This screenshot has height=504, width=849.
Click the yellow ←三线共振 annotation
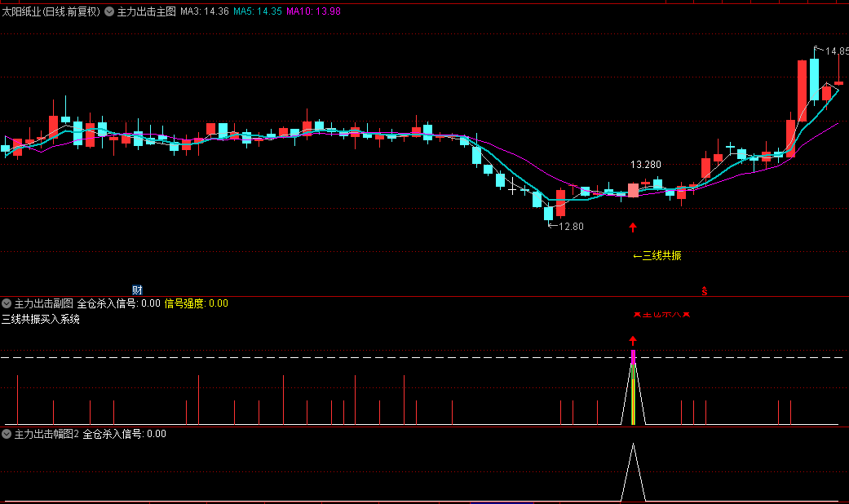(657, 255)
